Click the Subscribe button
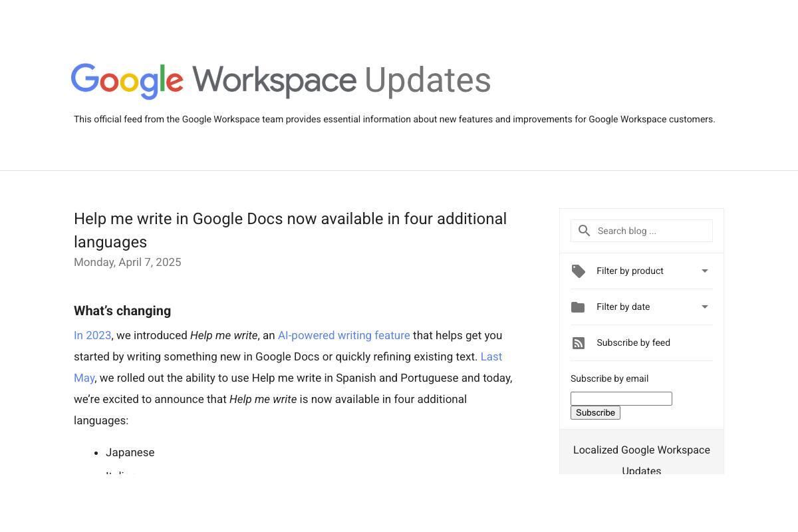798x532 pixels. coord(595,412)
